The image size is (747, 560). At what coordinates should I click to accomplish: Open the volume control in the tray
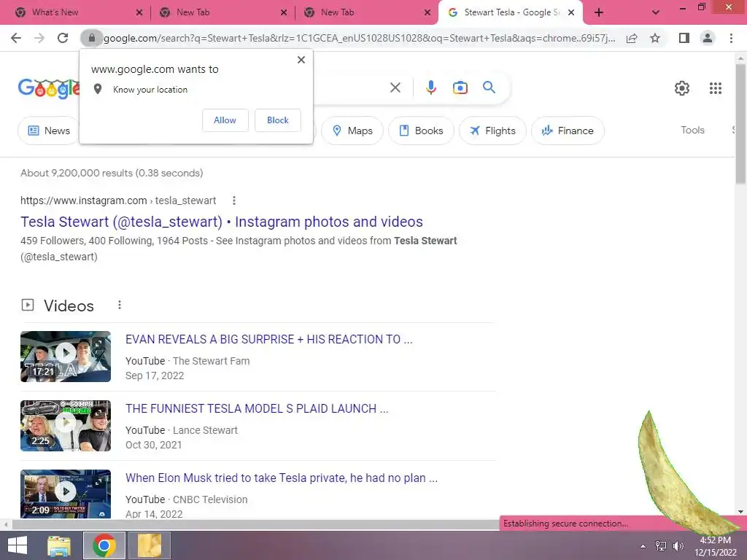click(x=678, y=546)
